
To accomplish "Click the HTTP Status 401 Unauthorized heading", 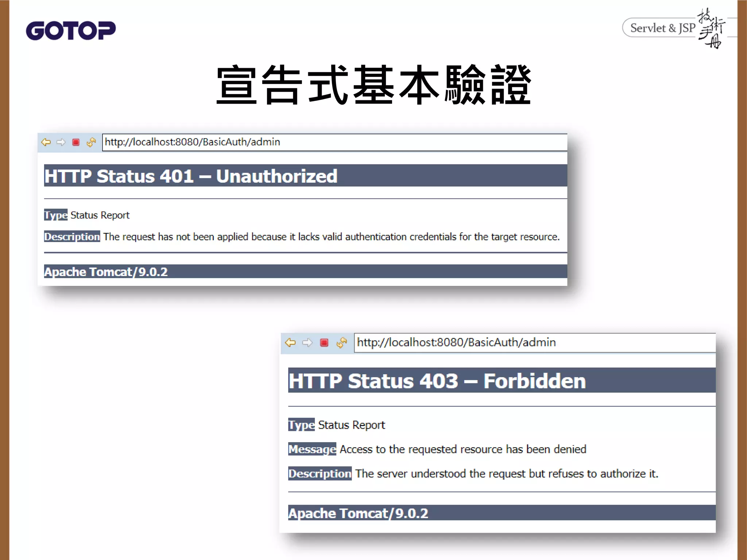I will (190, 176).
